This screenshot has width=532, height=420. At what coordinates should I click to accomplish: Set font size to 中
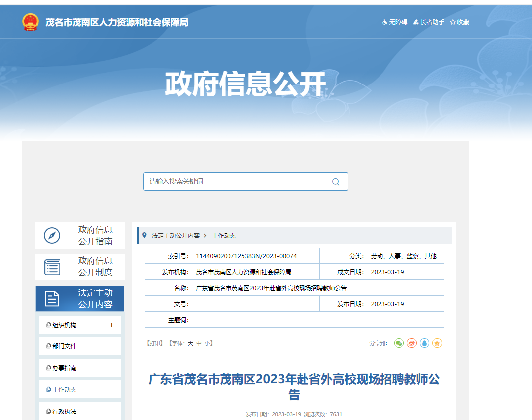coord(199,343)
